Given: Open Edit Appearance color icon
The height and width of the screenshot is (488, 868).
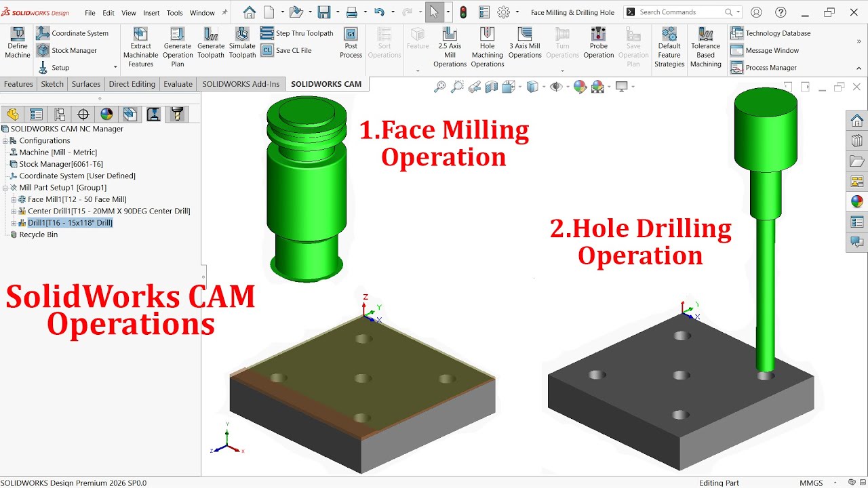Looking at the screenshot, I should click(x=580, y=86).
